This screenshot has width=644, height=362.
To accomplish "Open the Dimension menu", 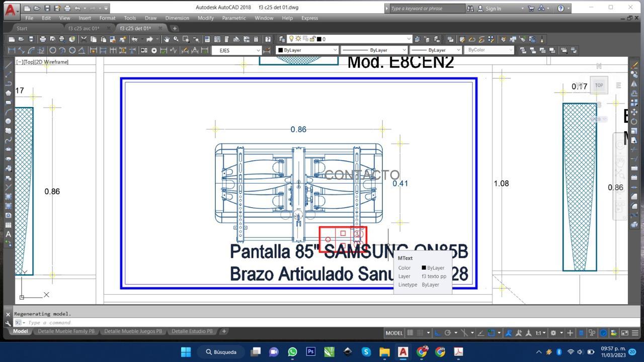I will pos(177,18).
